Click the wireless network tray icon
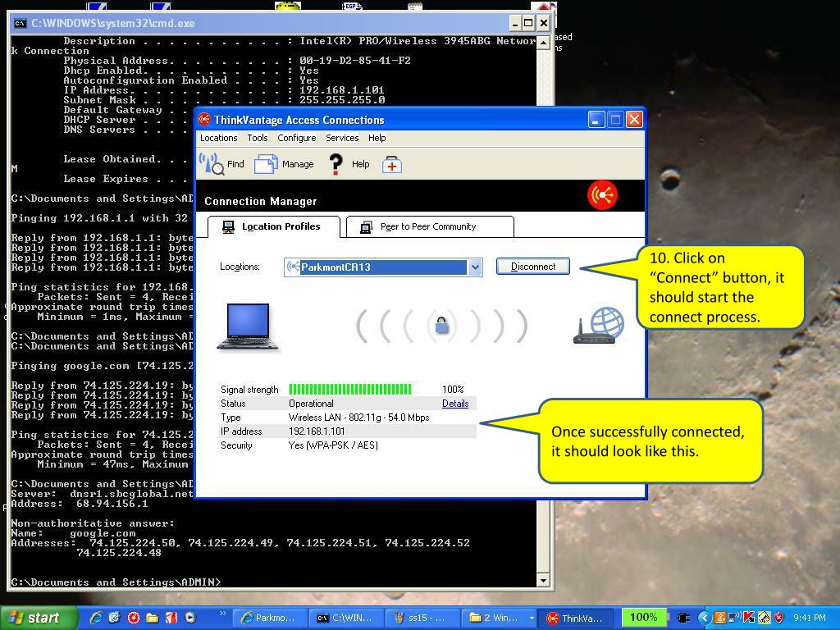840x630 pixels. pyautogui.click(x=735, y=617)
